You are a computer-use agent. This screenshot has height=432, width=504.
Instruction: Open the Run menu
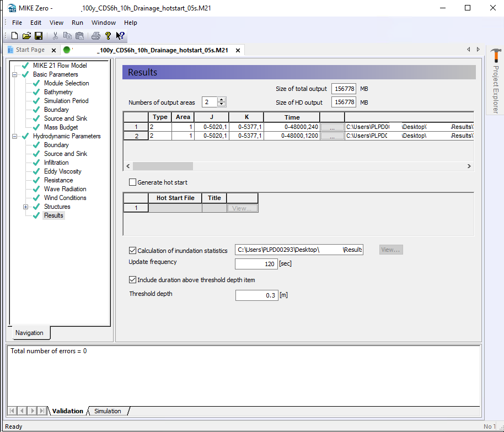(x=77, y=23)
